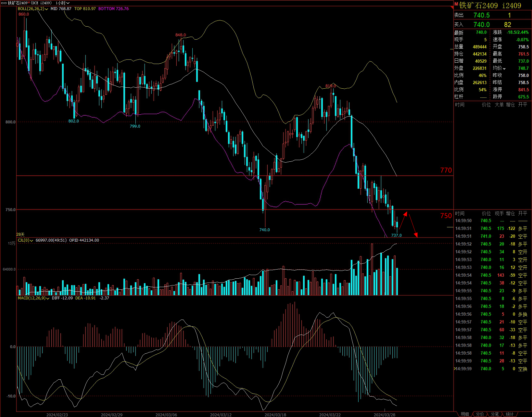Click the OPID 442134.00 readout

[x=84, y=240]
